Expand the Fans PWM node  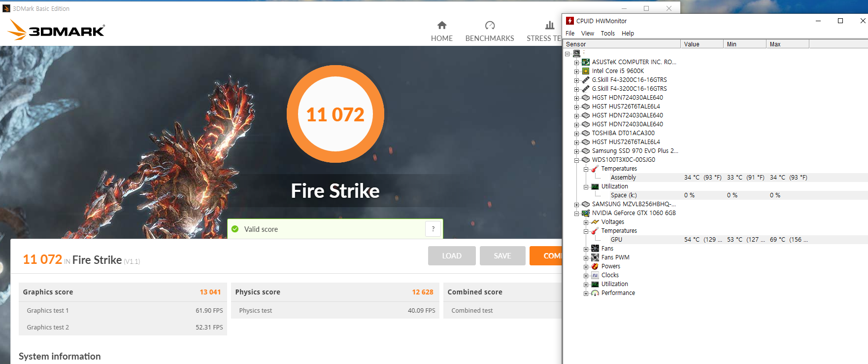pyautogui.click(x=586, y=258)
